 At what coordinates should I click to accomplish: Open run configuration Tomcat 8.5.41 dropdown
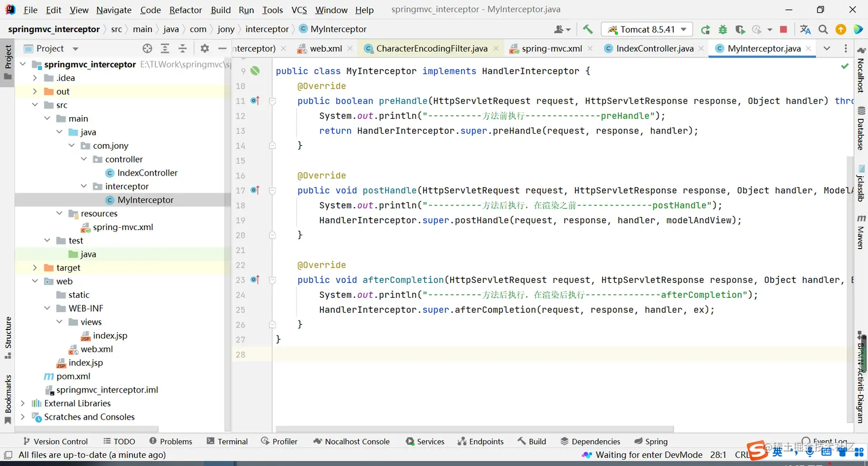tap(647, 29)
